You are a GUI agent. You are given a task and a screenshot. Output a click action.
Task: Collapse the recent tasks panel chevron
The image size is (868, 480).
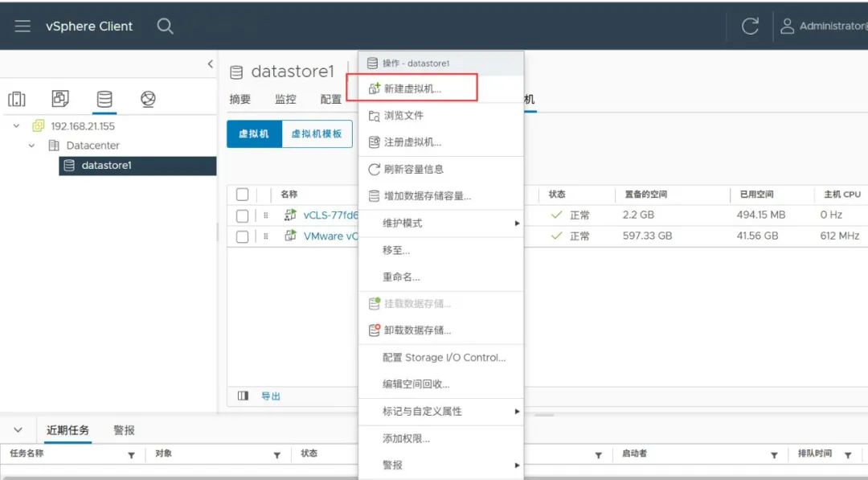click(x=18, y=430)
